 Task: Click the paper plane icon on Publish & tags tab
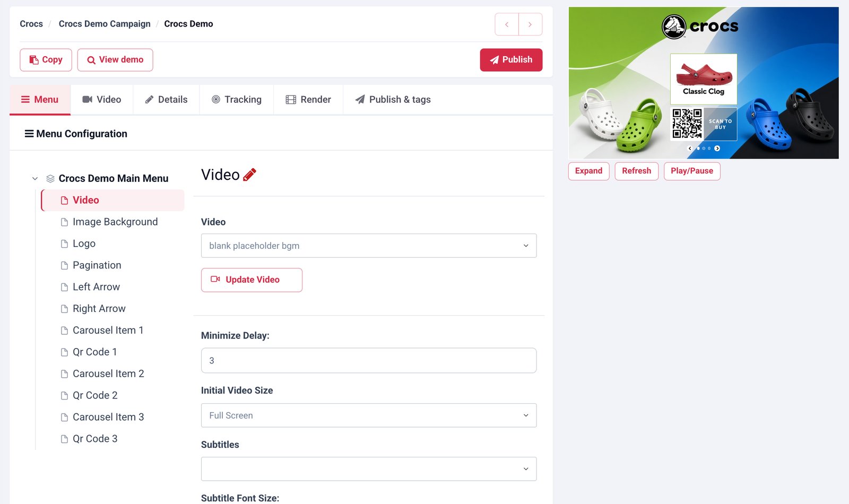360,99
